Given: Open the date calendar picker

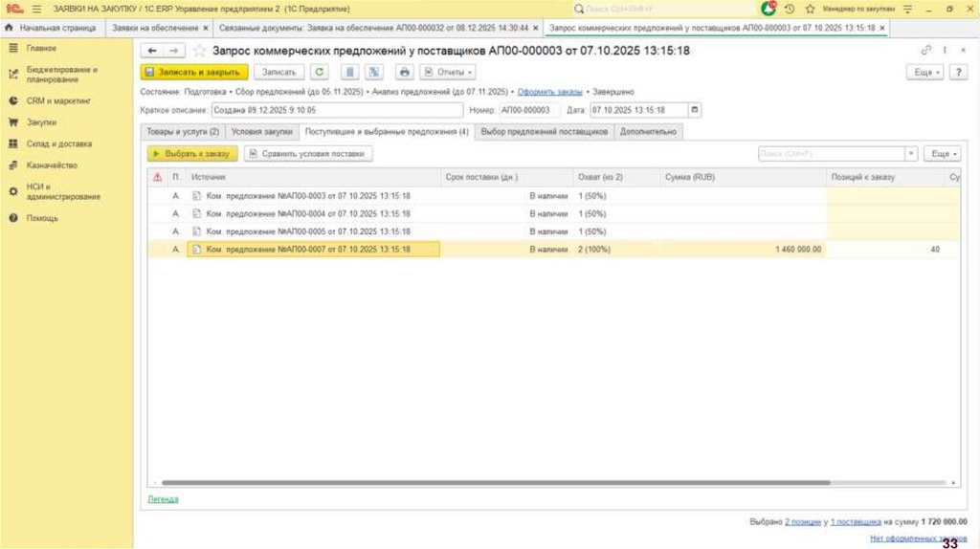Looking at the screenshot, I should pyautogui.click(x=695, y=110).
